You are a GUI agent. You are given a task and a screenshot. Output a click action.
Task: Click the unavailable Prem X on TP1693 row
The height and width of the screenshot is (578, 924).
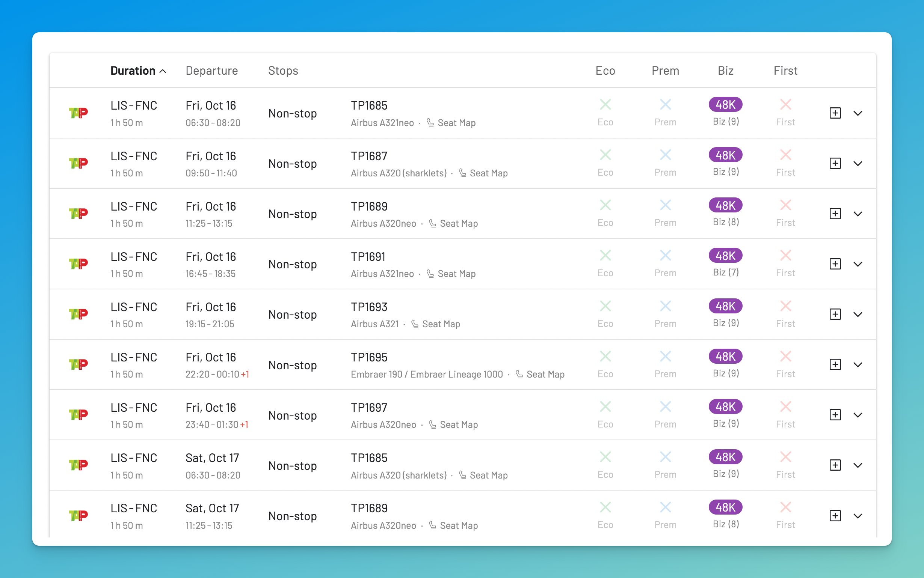665,306
